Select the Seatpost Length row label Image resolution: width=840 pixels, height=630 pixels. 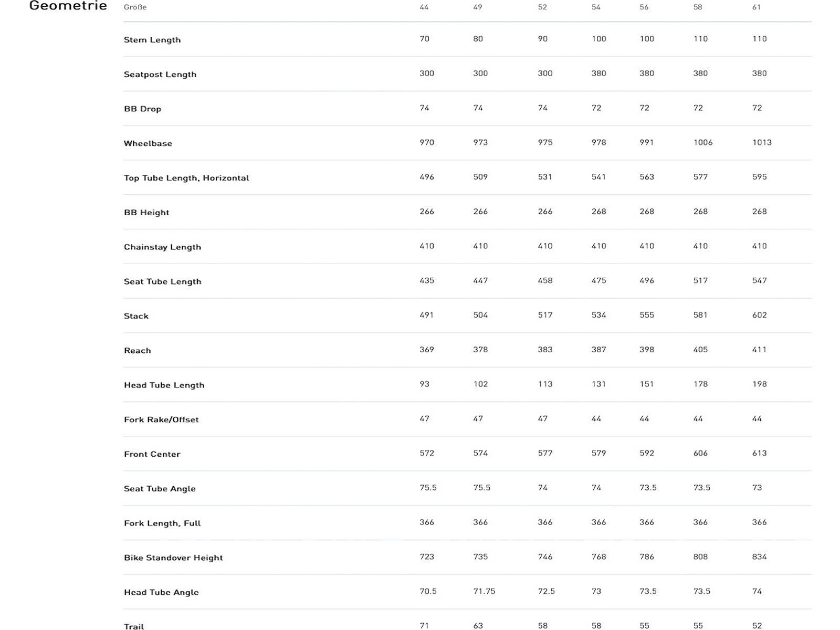coord(160,75)
